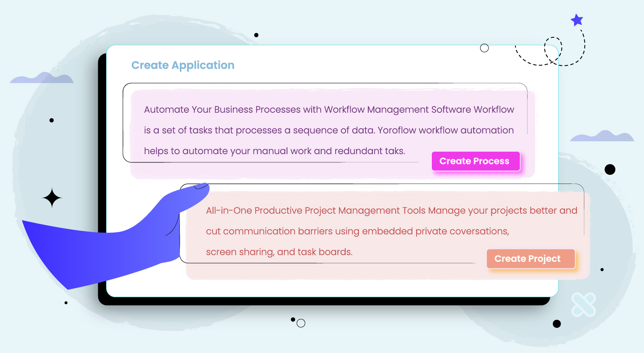Click the crossed bandage icon bottom right
644x353 pixels.
pos(584,304)
